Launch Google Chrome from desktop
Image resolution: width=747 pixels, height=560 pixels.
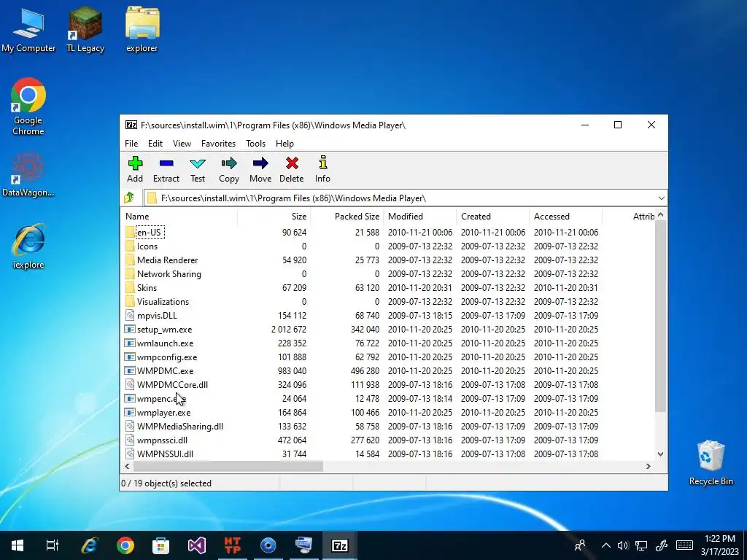point(28,106)
